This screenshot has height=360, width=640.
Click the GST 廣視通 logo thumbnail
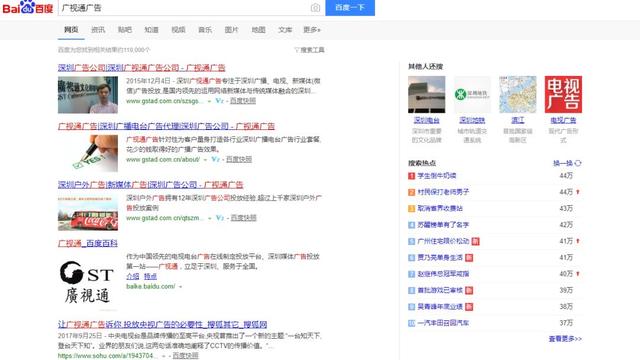click(88, 282)
